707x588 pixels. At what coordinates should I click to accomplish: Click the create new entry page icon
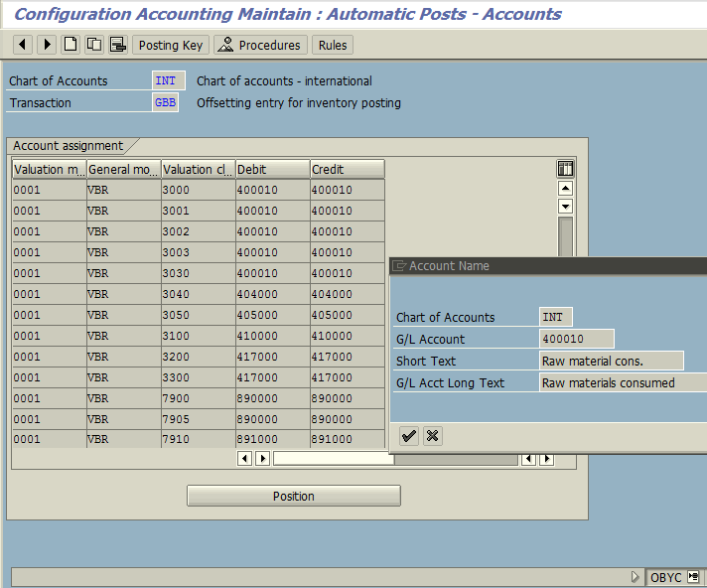click(70, 45)
